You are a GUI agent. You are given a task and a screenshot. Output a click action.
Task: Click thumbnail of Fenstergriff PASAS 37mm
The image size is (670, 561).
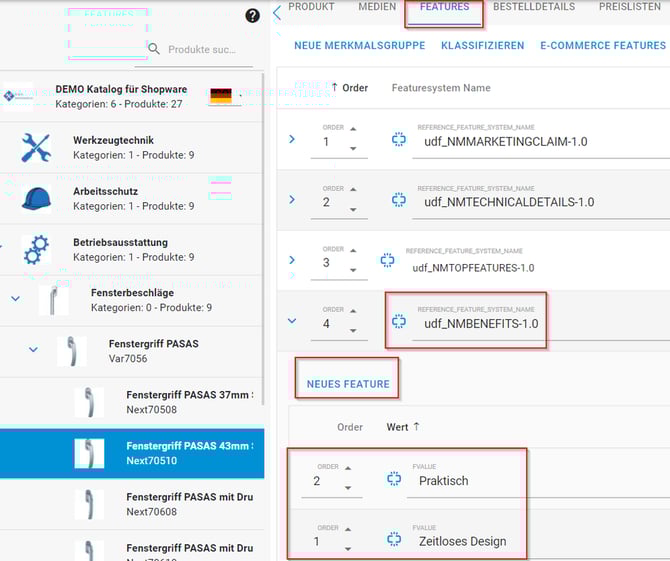point(89,402)
